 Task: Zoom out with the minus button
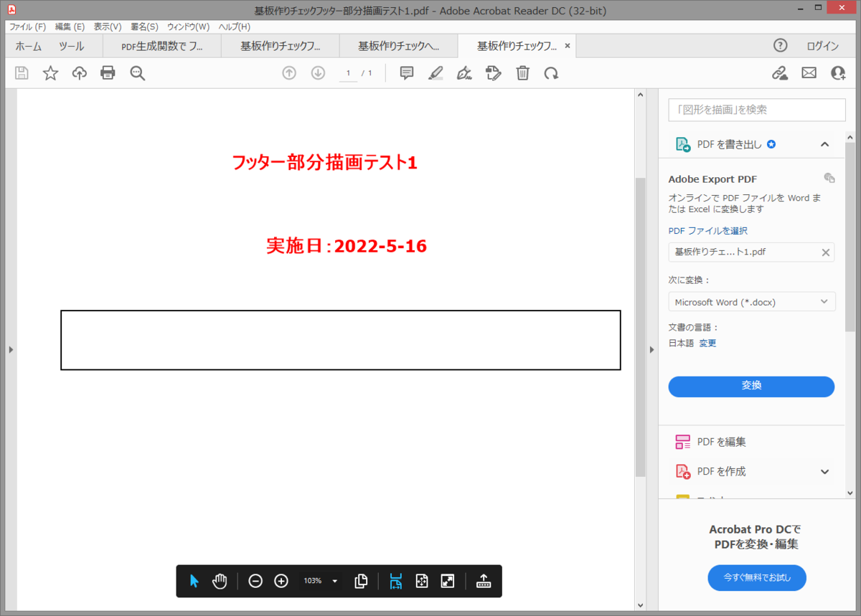[255, 581]
